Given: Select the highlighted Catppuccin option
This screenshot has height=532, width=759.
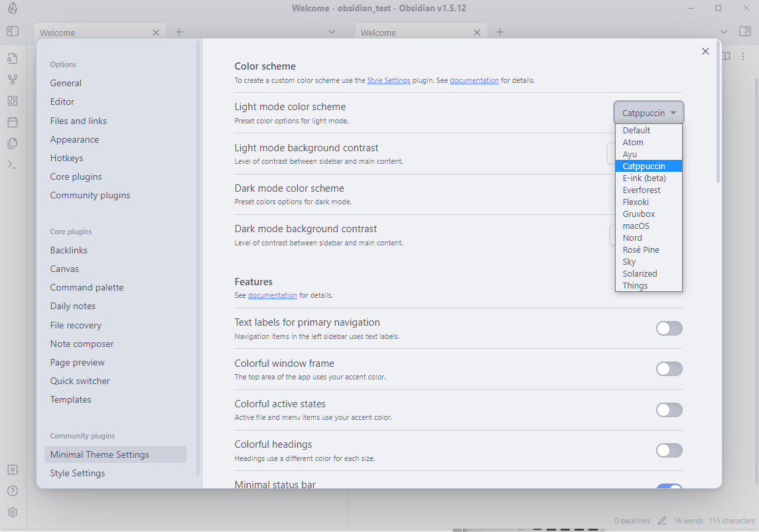Looking at the screenshot, I should click(649, 166).
